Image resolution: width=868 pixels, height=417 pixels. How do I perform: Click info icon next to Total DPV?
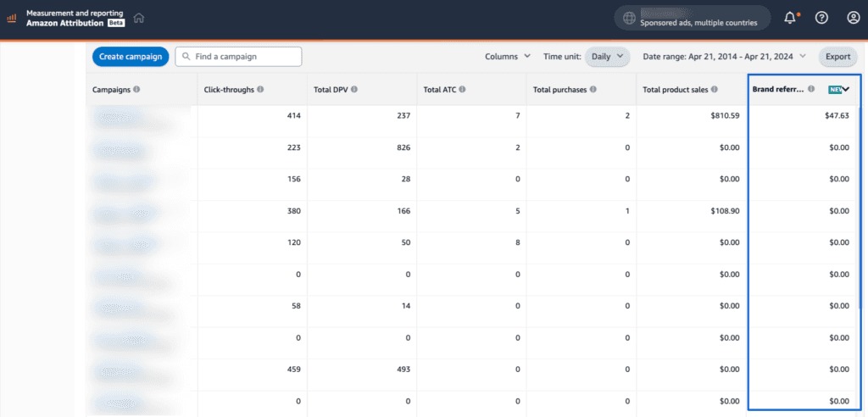(353, 89)
